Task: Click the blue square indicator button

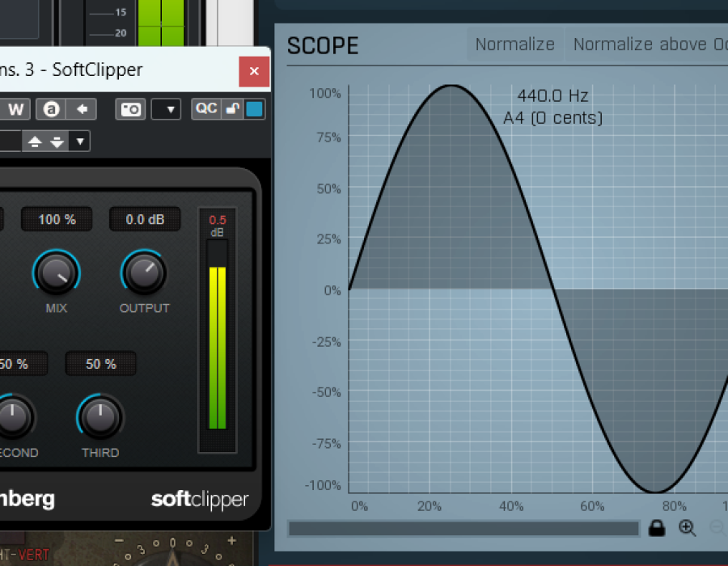Action: pyautogui.click(x=255, y=109)
